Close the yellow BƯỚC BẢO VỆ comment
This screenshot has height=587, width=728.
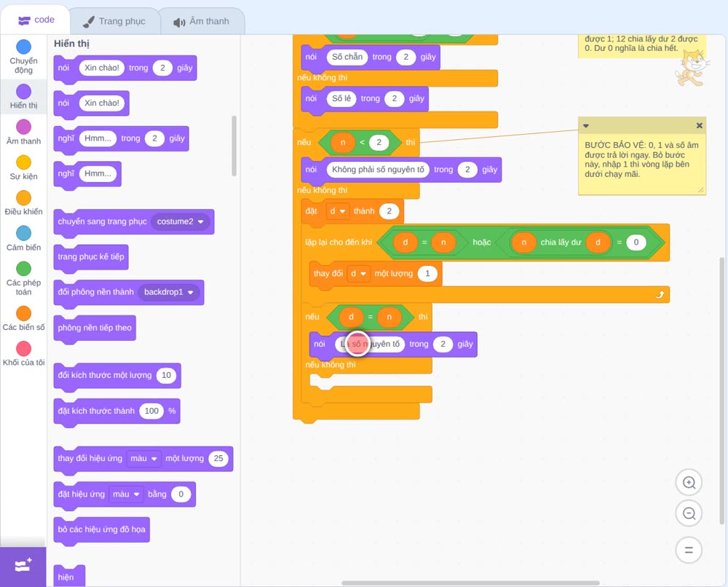[699, 125]
